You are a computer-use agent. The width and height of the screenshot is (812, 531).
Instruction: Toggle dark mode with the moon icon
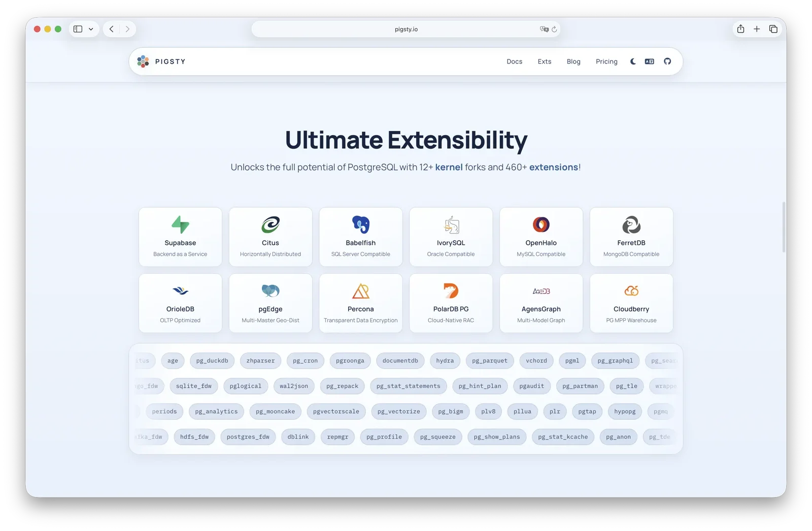(x=632, y=61)
